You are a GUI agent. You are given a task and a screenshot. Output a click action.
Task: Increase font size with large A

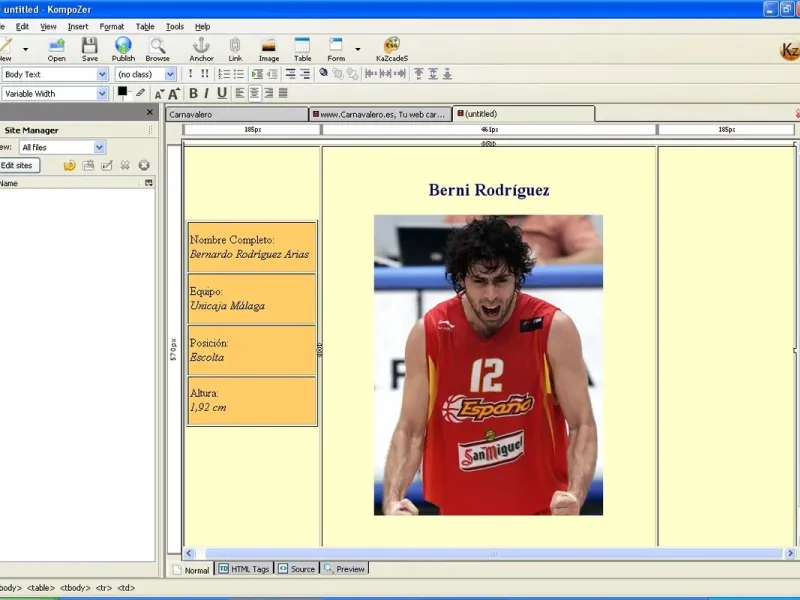coord(174,93)
